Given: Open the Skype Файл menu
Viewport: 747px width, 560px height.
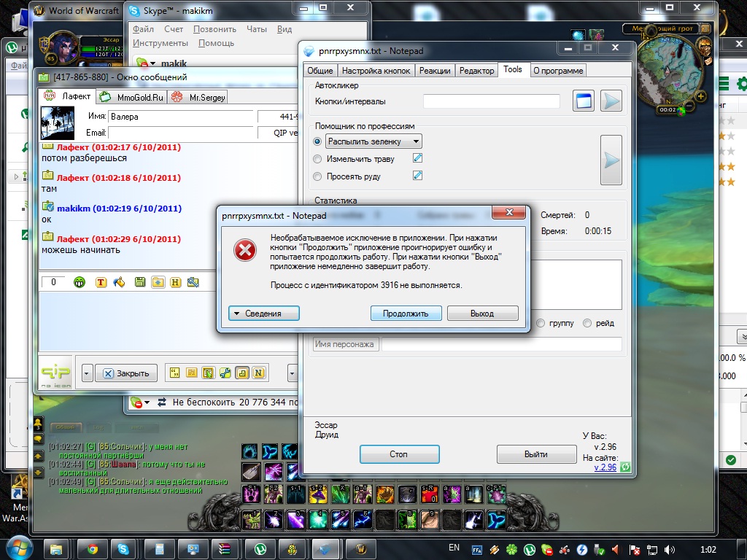Looking at the screenshot, I should (x=143, y=29).
